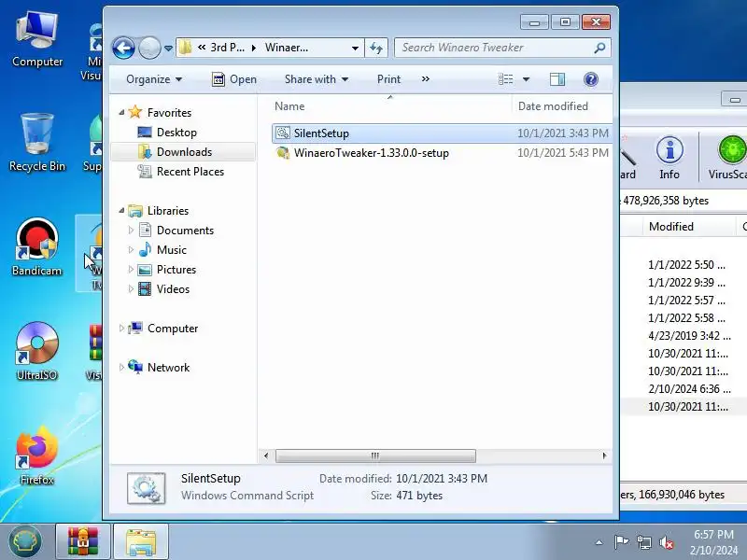Open the taskbar clock and date
This screenshot has height=560, width=747.
pyautogui.click(x=713, y=542)
